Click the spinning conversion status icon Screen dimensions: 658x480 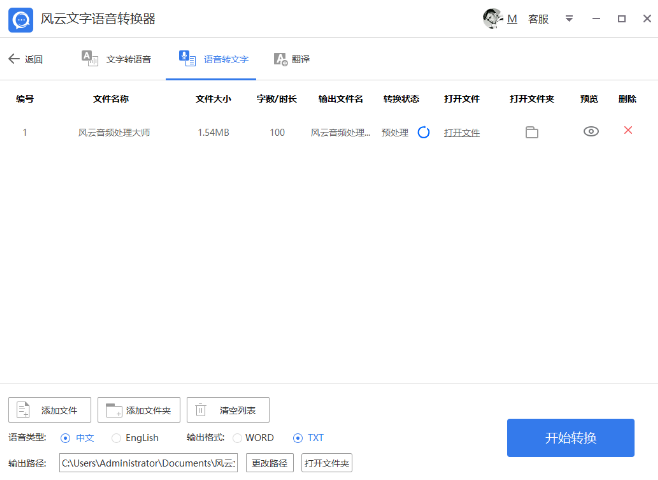[423, 132]
